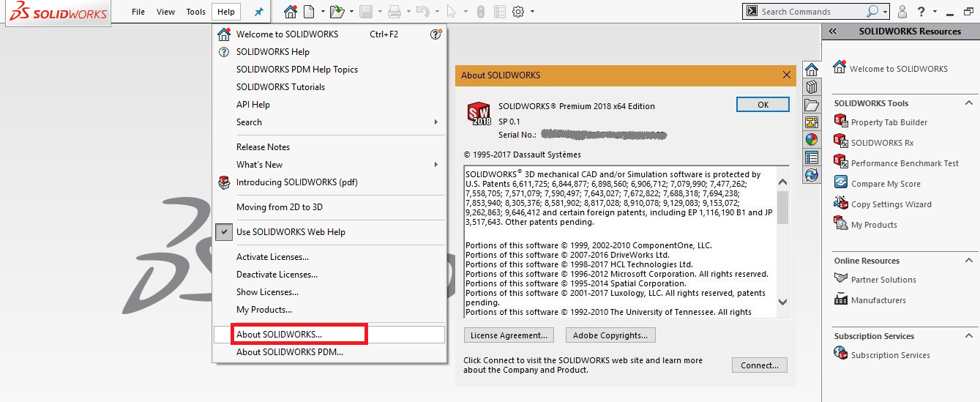
Task: Expand Search Commands dropdown arrow
Action: (886, 12)
